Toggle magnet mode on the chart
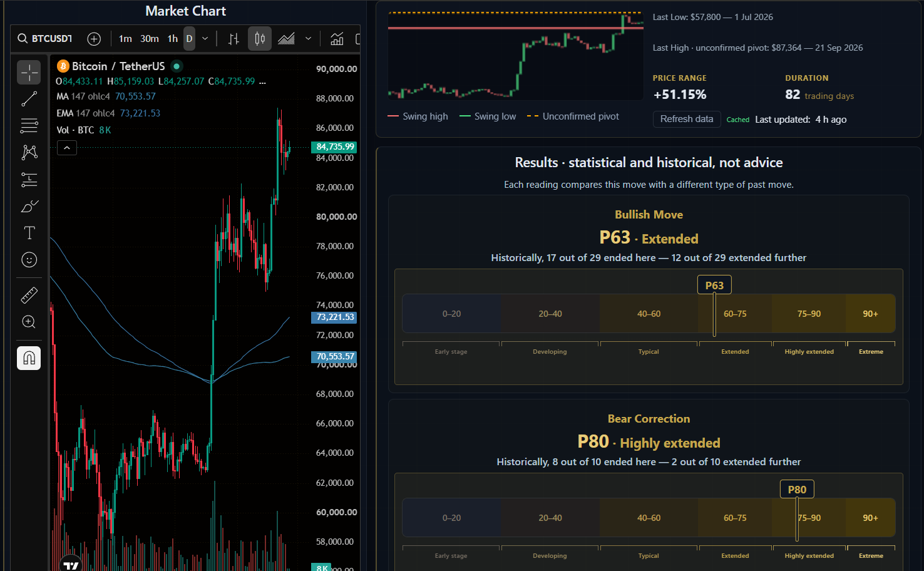The width and height of the screenshot is (924, 571). pyautogui.click(x=29, y=358)
